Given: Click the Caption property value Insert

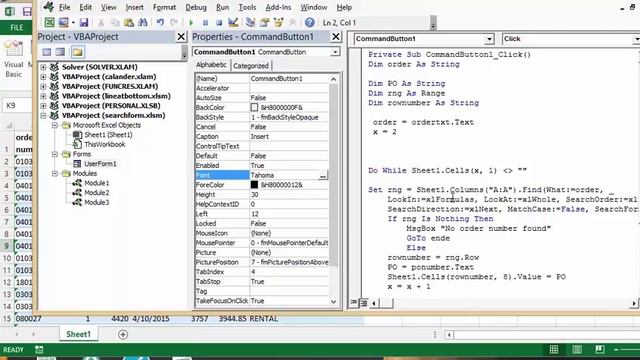Looking at the screenshot, I should click(289, 137).
